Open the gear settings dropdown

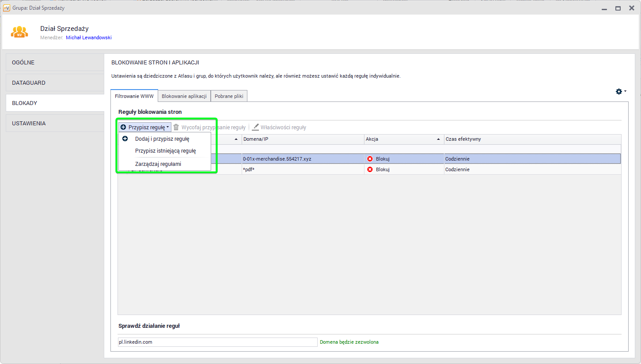[x=620, y=91]
